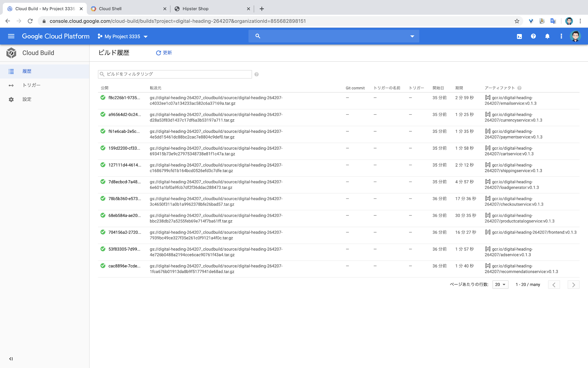
Task: Activate Cloud Shell from the top bar
Action: coord(519,36)
